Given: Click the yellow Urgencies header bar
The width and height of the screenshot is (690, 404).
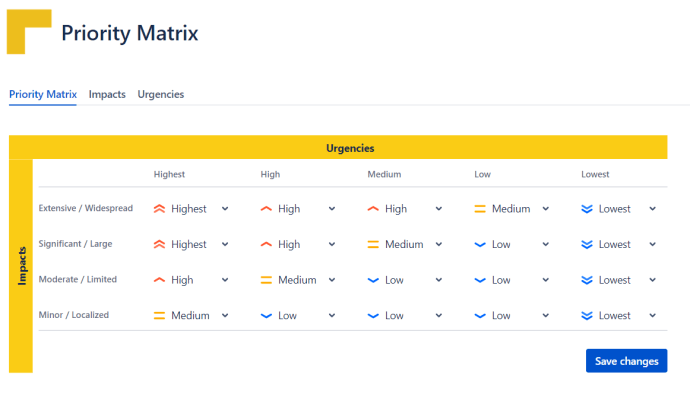Looking at the screenshot, I should click(x=350, y=148).
